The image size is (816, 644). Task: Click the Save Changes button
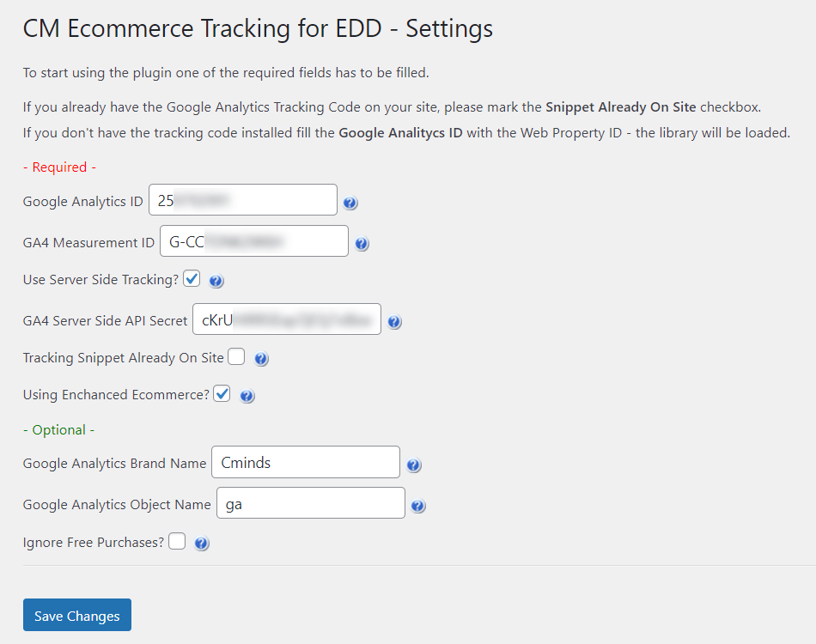[77, 615]
